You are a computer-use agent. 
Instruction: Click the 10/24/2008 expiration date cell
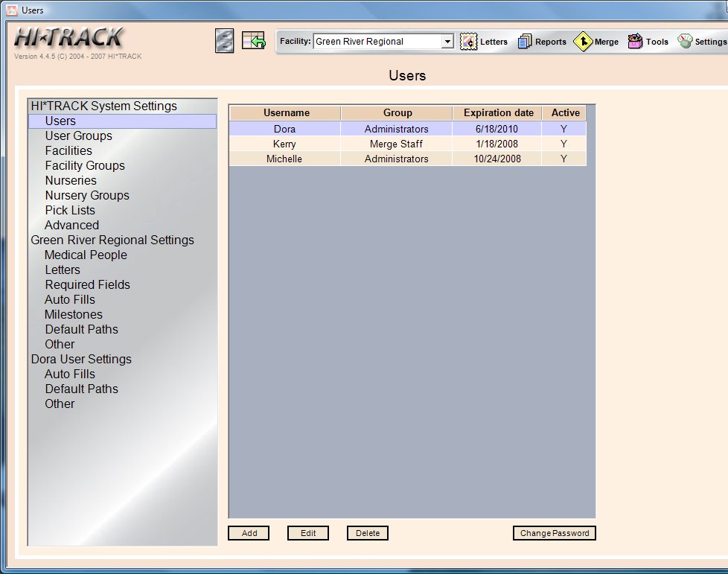click(x=496, y=159)
